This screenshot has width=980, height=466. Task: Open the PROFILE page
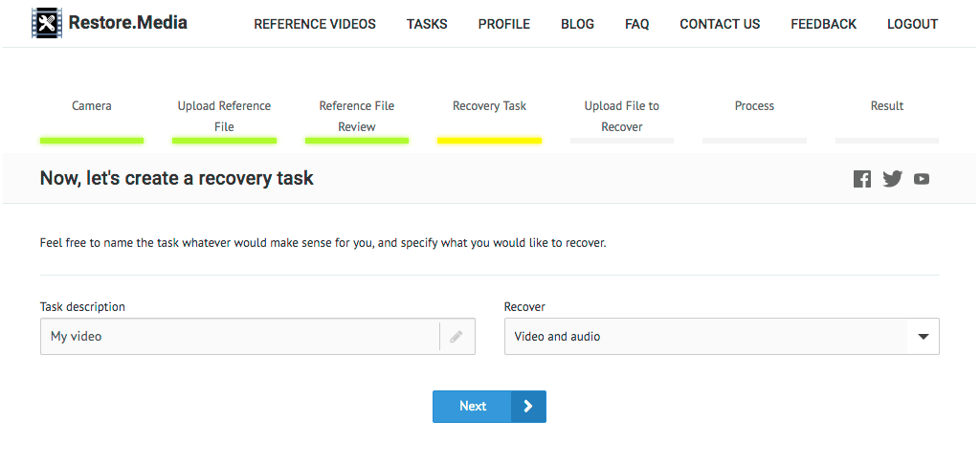(503, 24)
